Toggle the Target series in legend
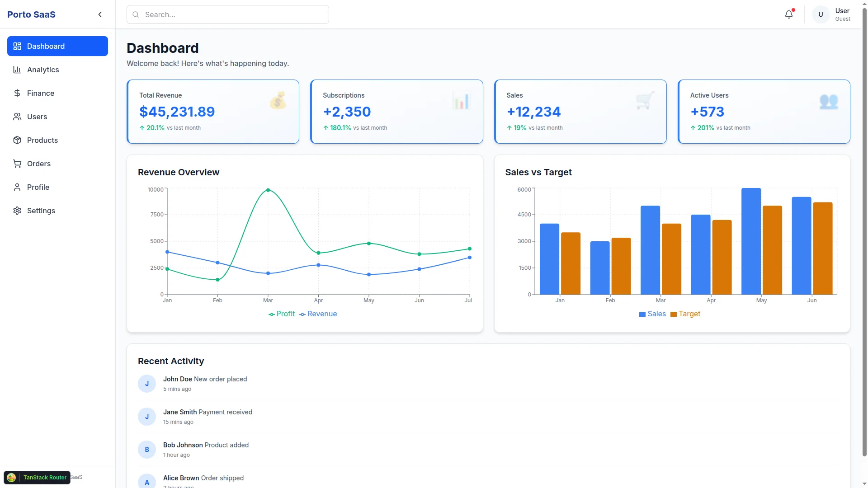Image resolution: width=868 pixels, height=488 pixels. point(685,314)
